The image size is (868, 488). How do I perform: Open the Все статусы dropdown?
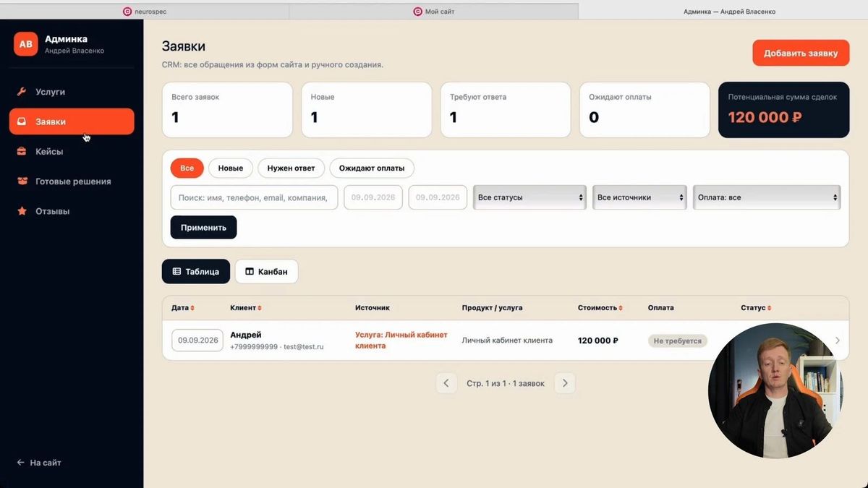[x=529, y=197]
